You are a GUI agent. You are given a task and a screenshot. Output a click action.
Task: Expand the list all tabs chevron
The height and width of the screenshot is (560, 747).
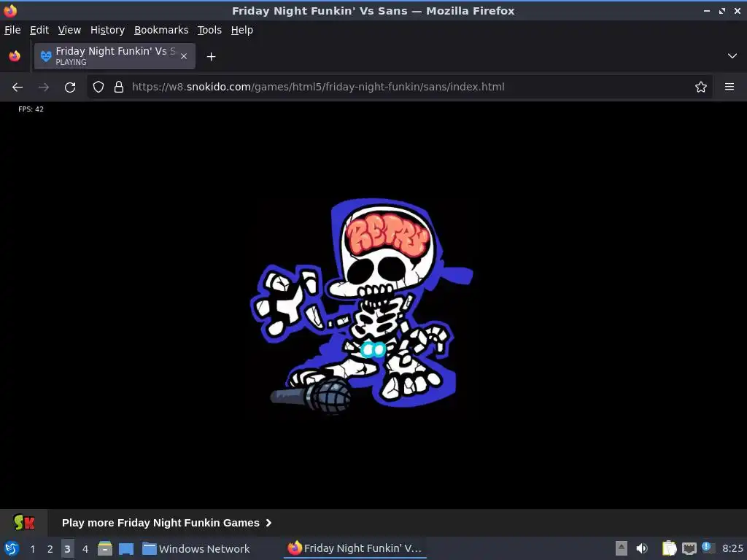coord(732,56)
